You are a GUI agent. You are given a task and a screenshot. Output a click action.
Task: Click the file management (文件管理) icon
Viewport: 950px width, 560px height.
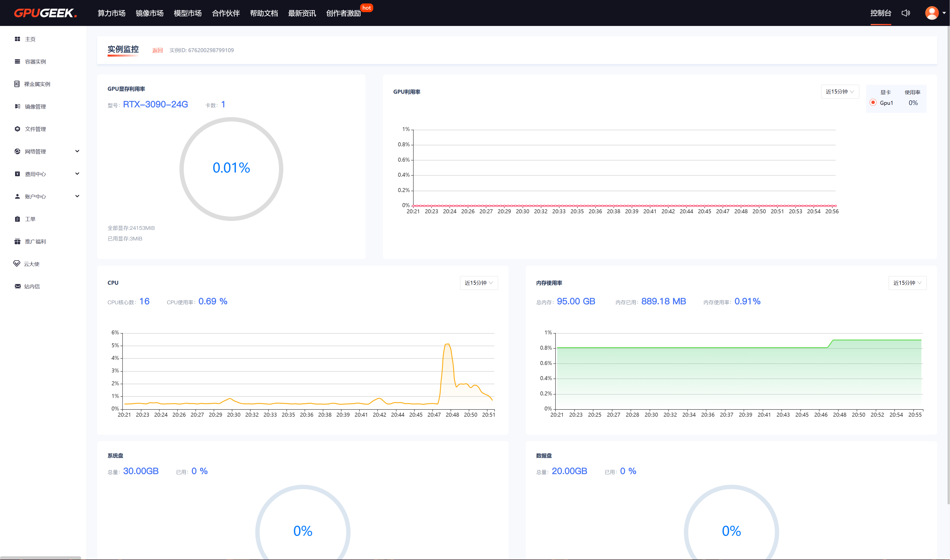(17, 129)
